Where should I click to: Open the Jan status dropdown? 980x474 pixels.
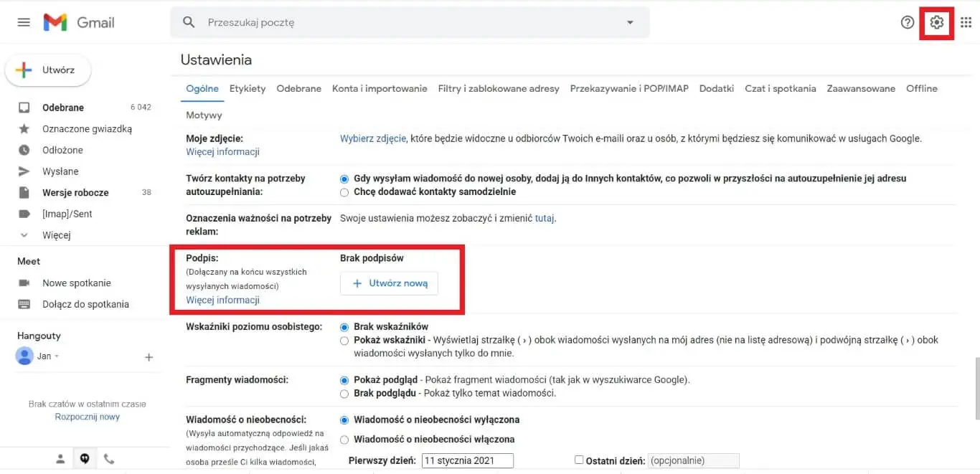coord(57,356)
